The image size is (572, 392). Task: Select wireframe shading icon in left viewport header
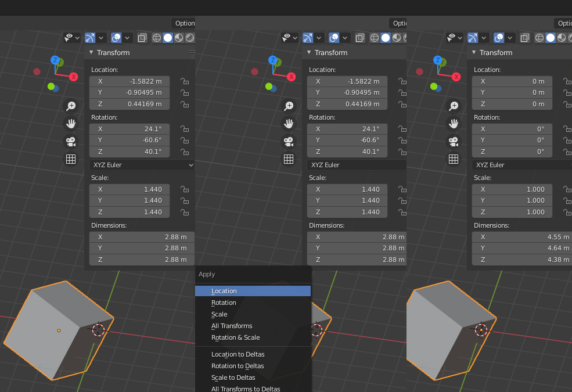tap(156, 38)
